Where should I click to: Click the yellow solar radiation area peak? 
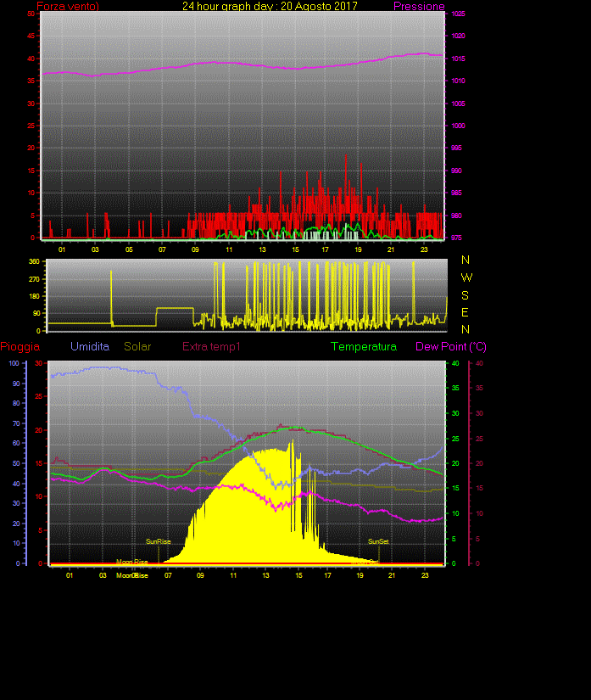[293, 441]
